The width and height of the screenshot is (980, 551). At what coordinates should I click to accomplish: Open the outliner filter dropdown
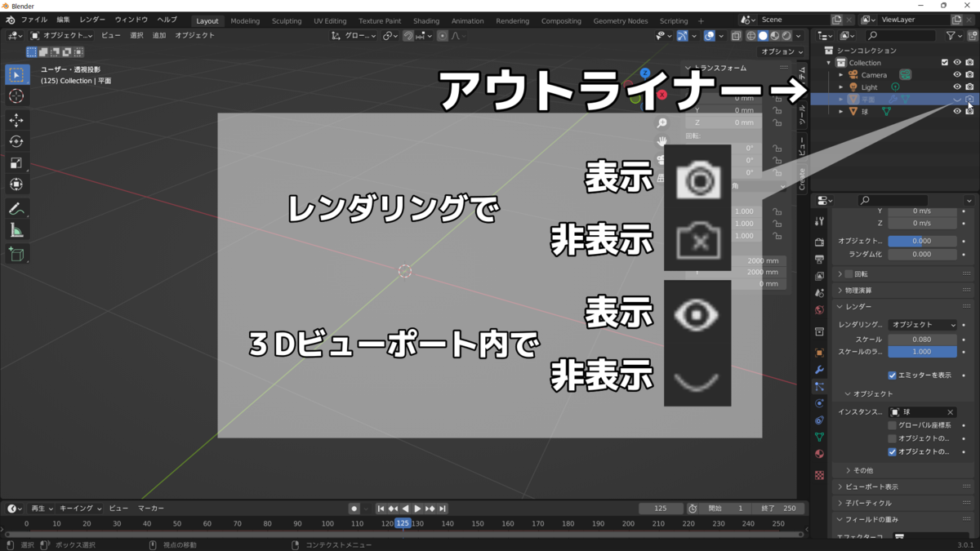click(x=954, y=36)
